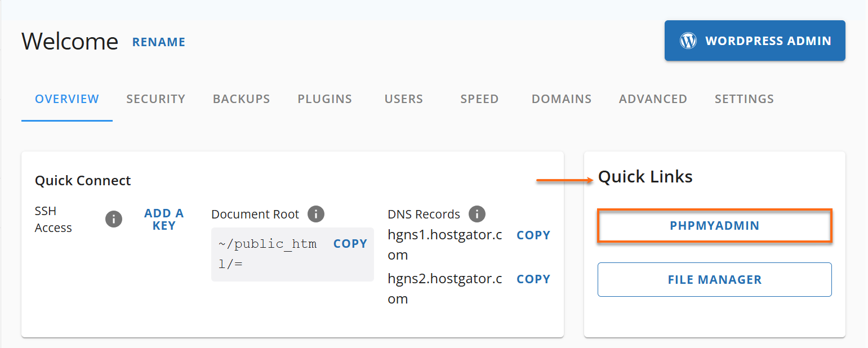Copy the Document Root path

coord(350,244)
